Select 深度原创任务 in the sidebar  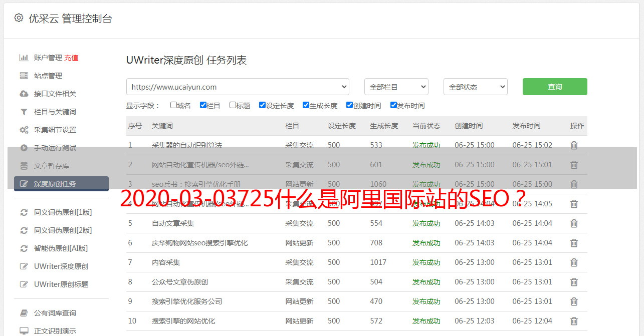click(x=61, y=184)
